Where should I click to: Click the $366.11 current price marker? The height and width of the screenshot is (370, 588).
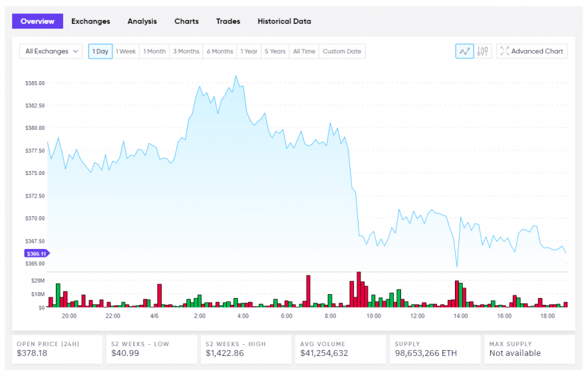[37, 254]
